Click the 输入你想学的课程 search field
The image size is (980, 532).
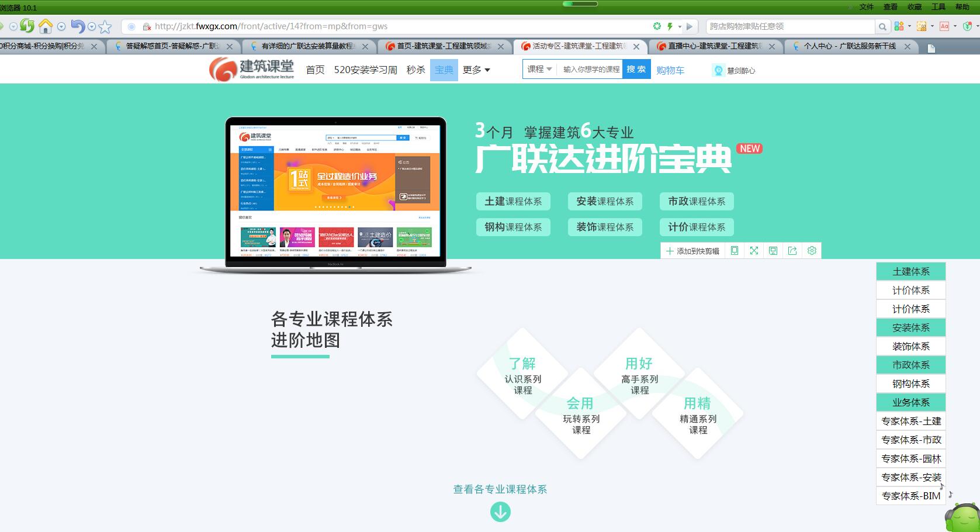coord(591,69)
